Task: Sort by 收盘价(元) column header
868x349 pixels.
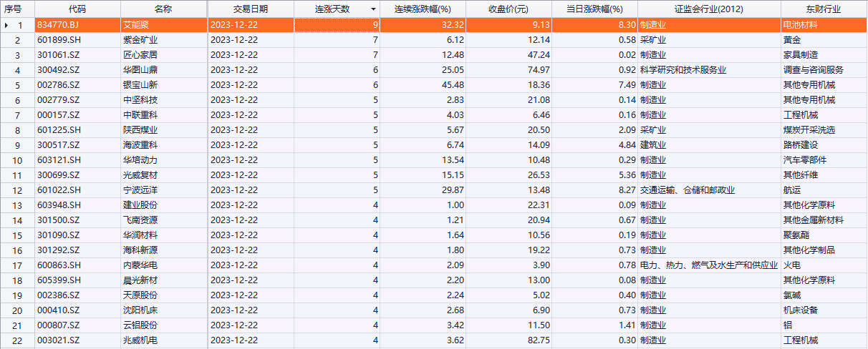Action: click(x=508, y=9)
